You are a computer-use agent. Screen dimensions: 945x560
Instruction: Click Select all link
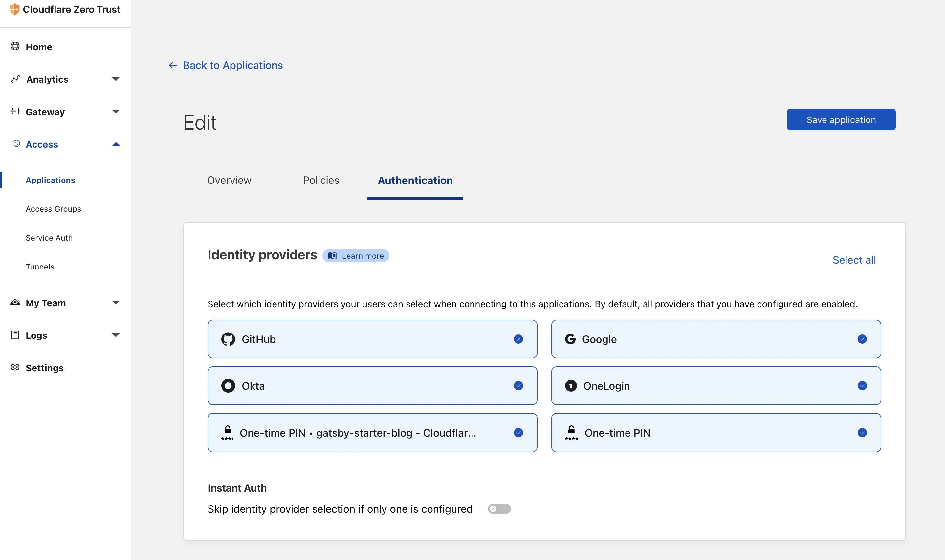854,260
